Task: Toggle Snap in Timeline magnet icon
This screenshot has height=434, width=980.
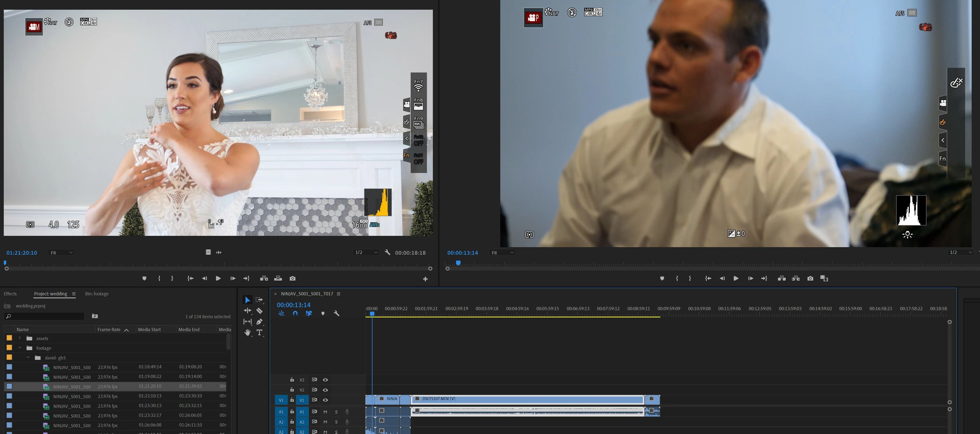Action: pyautogui.click(x=295, y=314)
